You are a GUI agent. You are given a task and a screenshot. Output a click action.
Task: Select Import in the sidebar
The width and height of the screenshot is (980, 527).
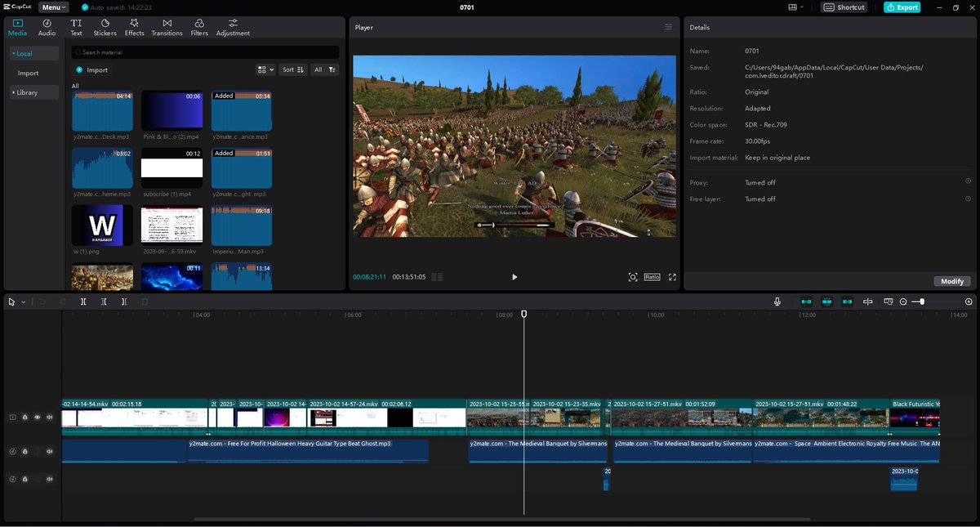point(28,73)
